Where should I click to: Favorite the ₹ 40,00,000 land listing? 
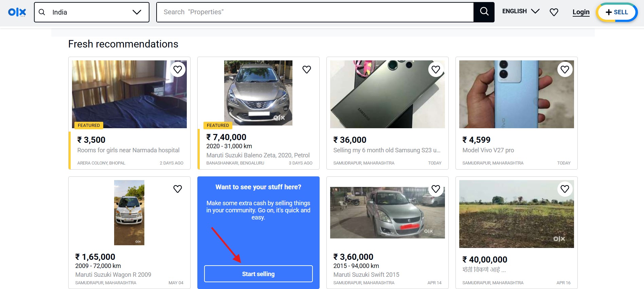565,189
